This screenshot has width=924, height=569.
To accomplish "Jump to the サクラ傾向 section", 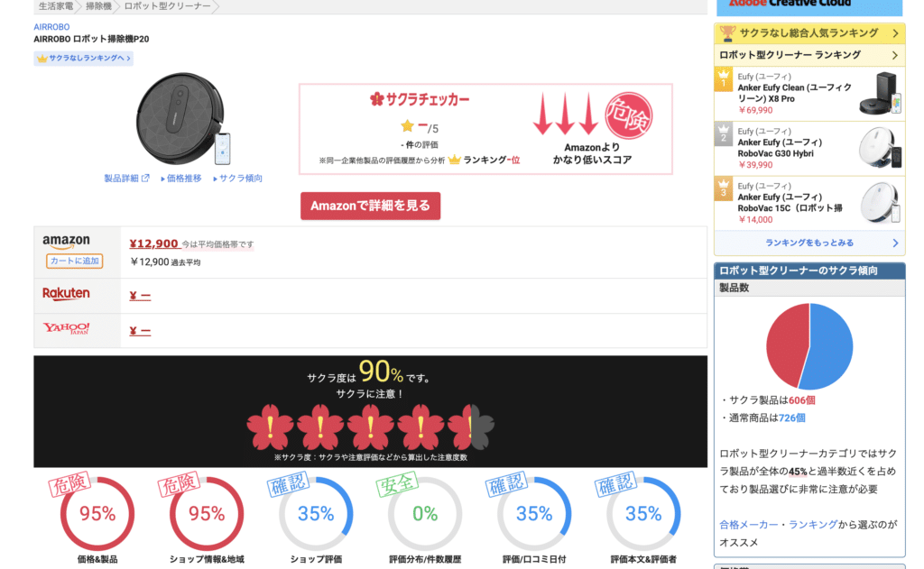I will pos(240,179).
